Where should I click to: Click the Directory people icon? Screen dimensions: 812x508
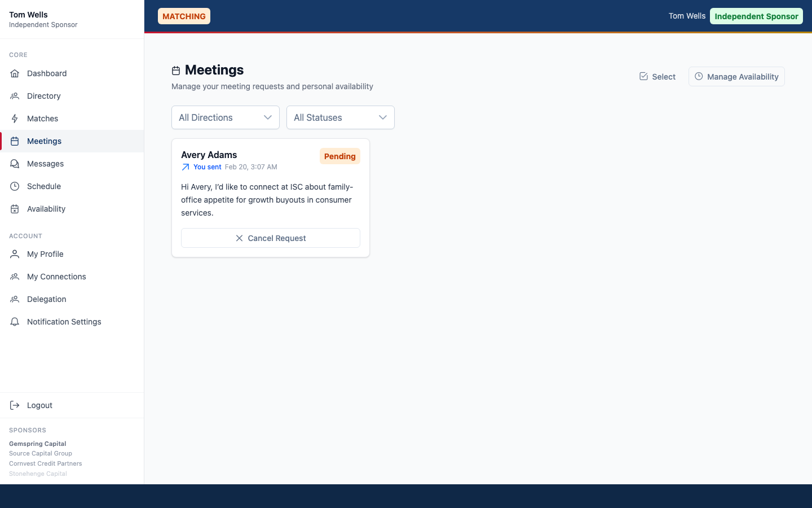(x=14, y=96)
